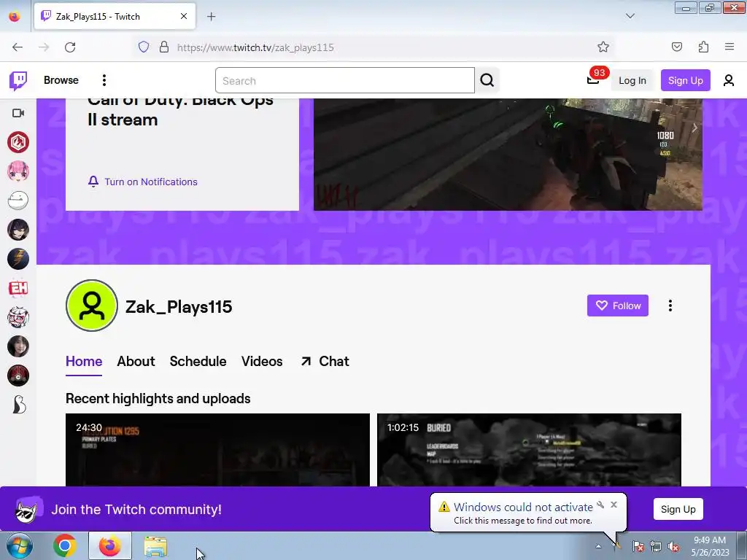The width and height of the screenshot is (747, 560).
Task: Switch to the About tab
Action: pyautogui.click(x=136, y=362)
